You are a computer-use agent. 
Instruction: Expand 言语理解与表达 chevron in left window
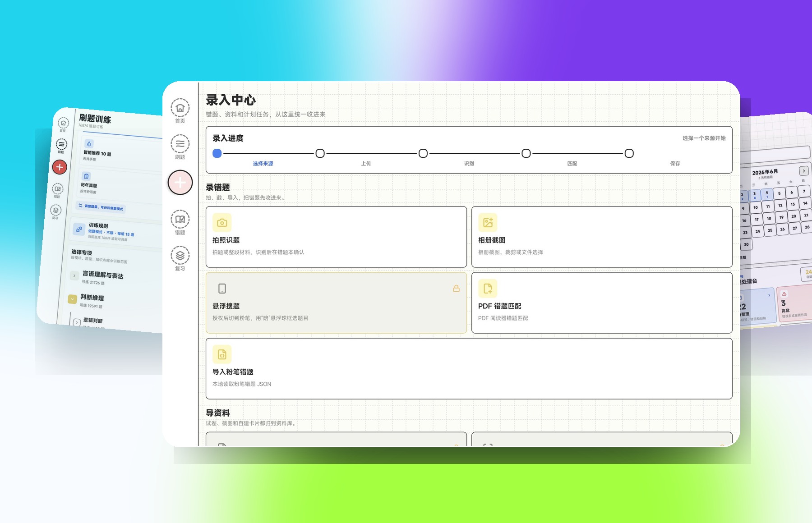(x=74, y=275)
